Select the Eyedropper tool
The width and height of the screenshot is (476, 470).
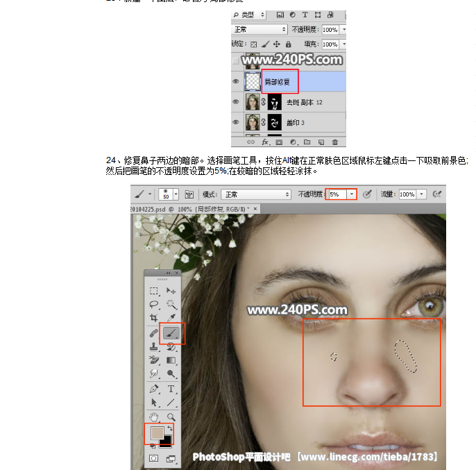pos(171,318)
